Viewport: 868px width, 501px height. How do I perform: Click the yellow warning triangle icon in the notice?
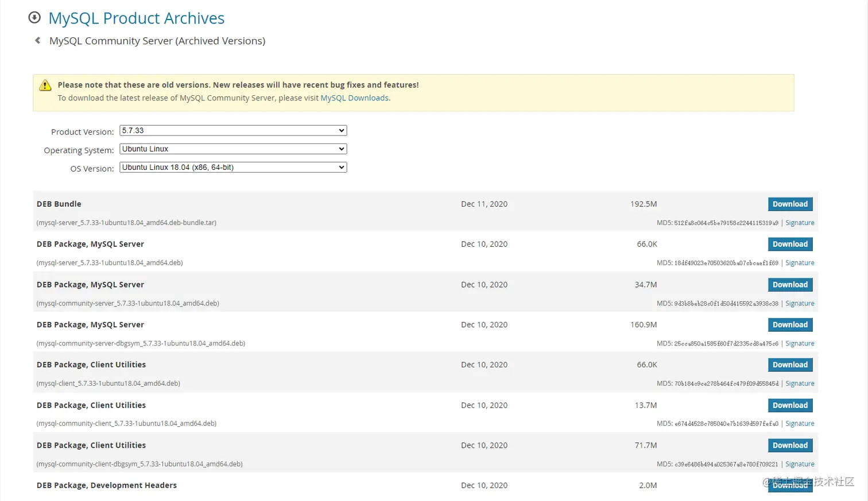(x=45, y=86)
